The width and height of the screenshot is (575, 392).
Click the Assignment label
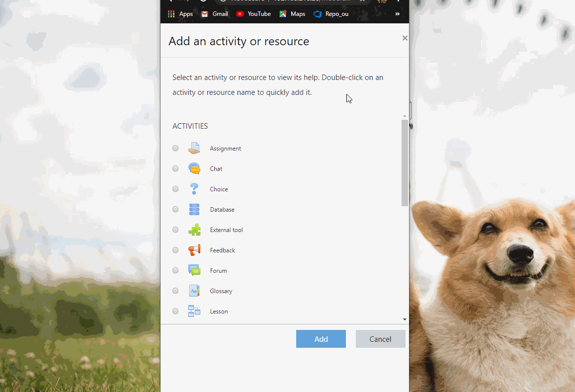pos(225,149)
